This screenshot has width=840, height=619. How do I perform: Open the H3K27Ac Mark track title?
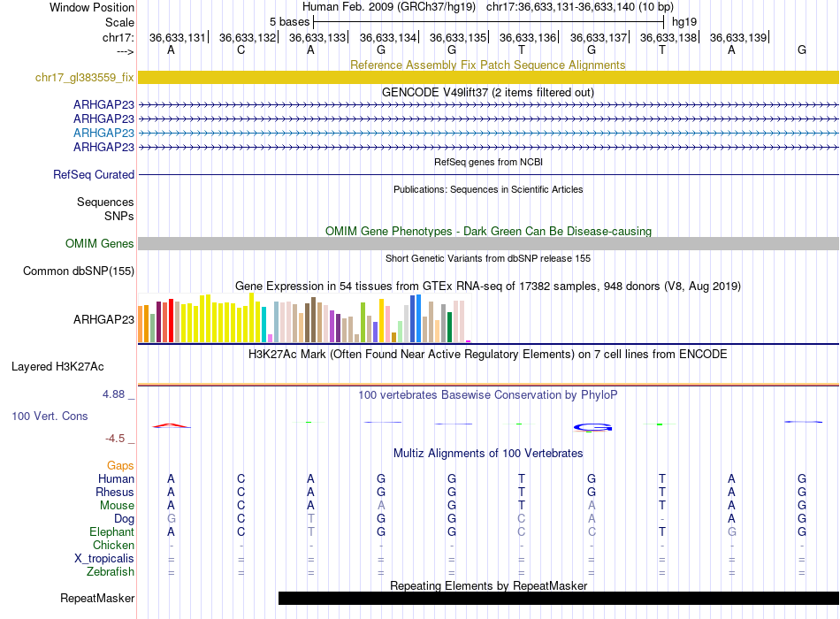pyautogui.click(x=488, y=355)
